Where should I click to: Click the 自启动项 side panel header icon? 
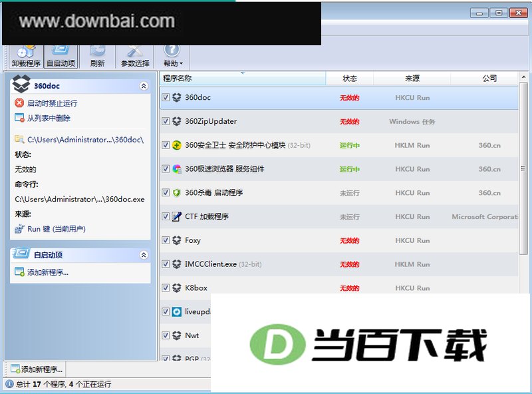tap(21, 253)
